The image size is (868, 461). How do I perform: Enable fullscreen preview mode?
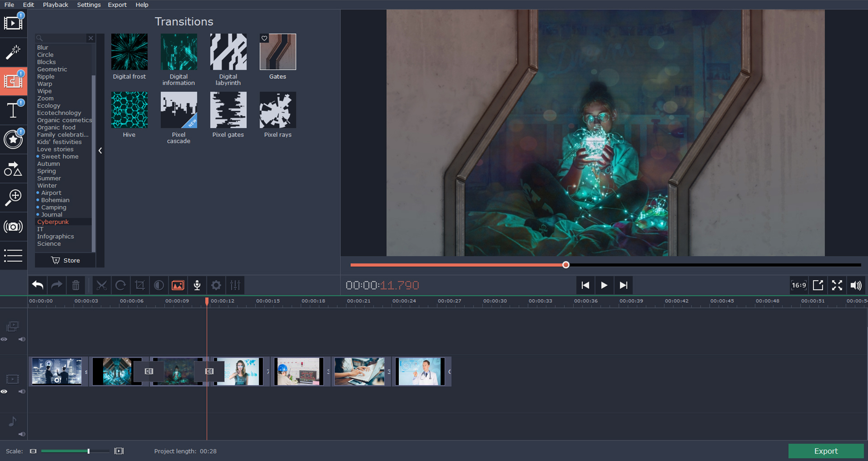(837, 285)
